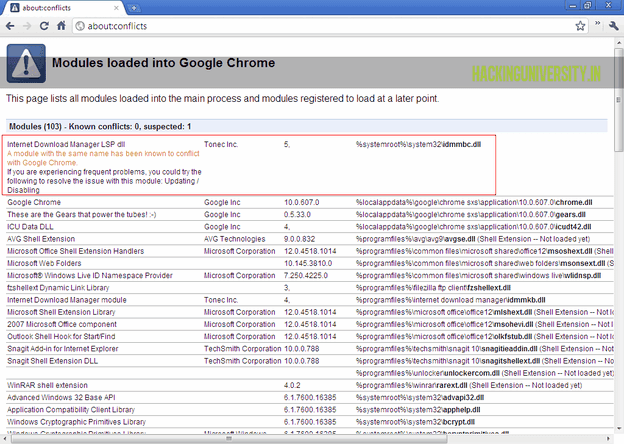Open a new tab
The width and height of the screenshot is (624, 444).
click(134, 8)
